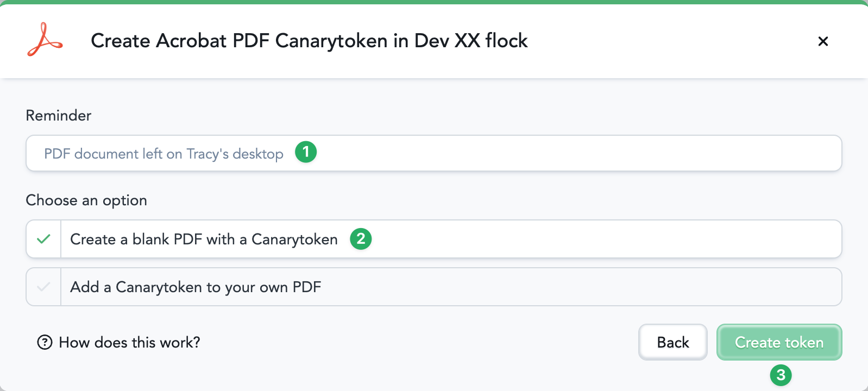Click the Create token button
This screenshot has width=868, height=391.
click(x=779, y=342)
